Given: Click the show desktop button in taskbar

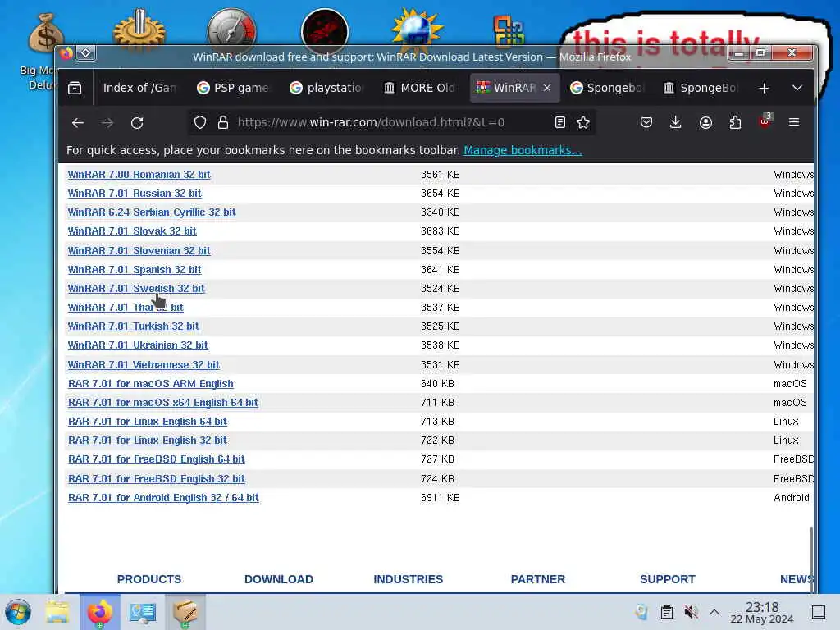Looking at the screenshot, I should click(x=819, y=612).
